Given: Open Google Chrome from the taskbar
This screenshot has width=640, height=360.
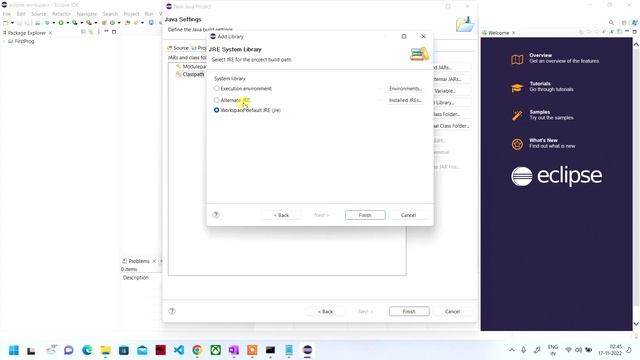Looking at the screenshot, I should [197, 350].
